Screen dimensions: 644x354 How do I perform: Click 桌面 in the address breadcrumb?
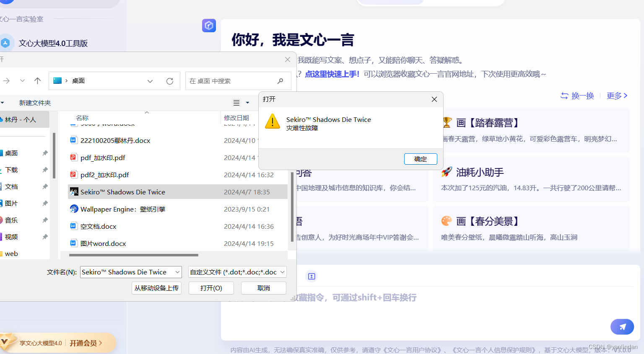point(78,81)
